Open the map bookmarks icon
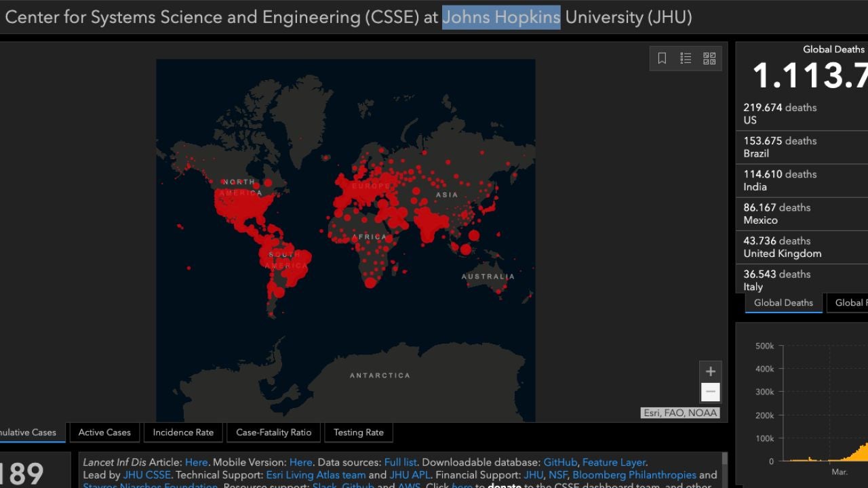 click(663, 58)
